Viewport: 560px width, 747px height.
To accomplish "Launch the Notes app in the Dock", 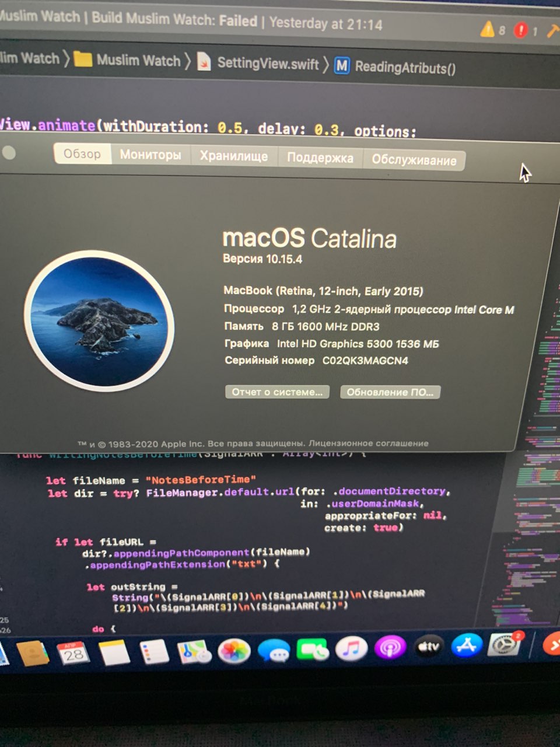I will pyautogui.click(x=114, y=652).
